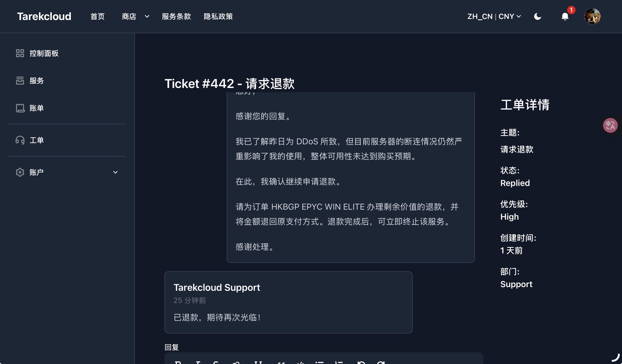622x364 pixels.
Task: Expand the 商店 dropdown chevron
Action: click(x=147, y=17)
